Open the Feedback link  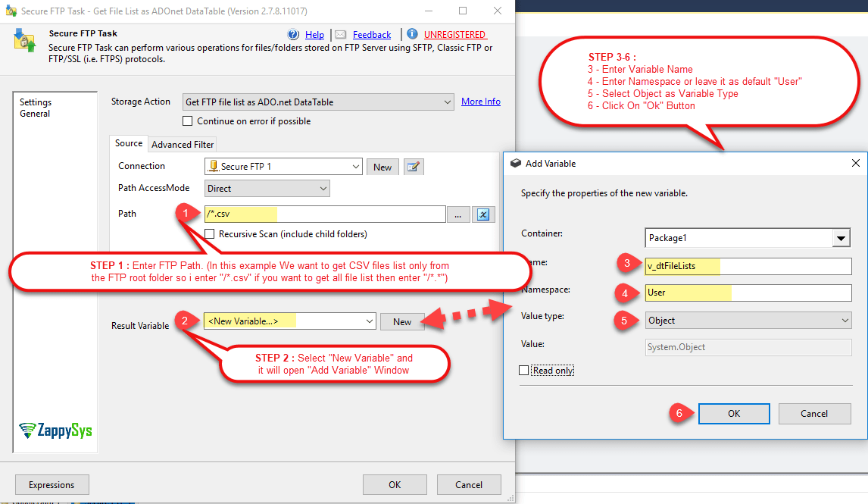pos(372,35)
